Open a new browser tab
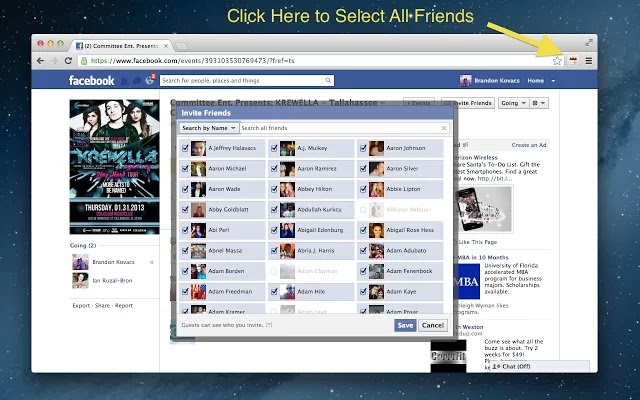The height and width of the screenshot is (400, 640). pyautogui.click(x=181, y=46)
